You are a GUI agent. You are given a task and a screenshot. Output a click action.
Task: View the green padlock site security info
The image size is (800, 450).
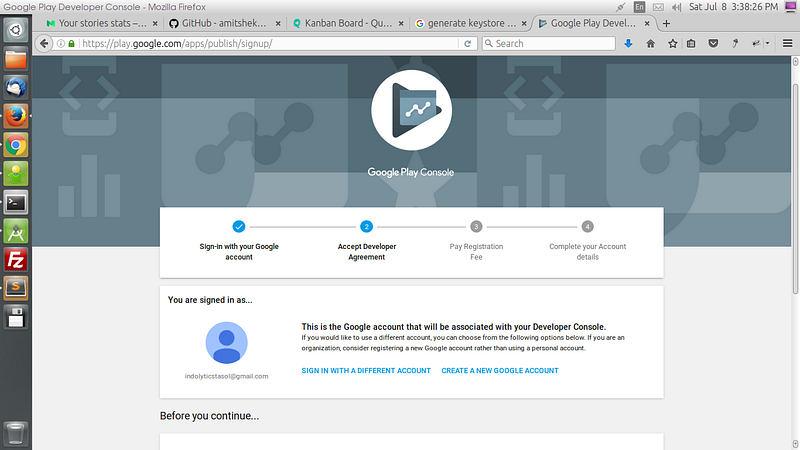tap(71, 43)
